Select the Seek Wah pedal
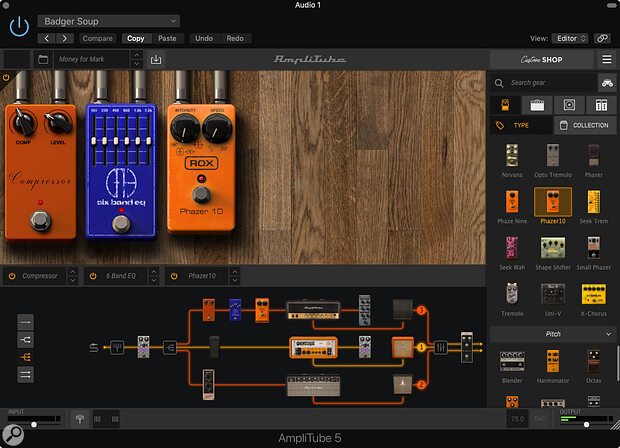This screenshot has height=448, width=620. click(x=512, y=253)
